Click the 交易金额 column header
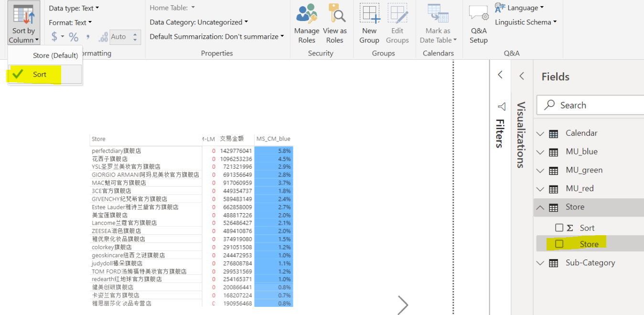The width and height of the screenshot is (644, 315). point(232,139)
